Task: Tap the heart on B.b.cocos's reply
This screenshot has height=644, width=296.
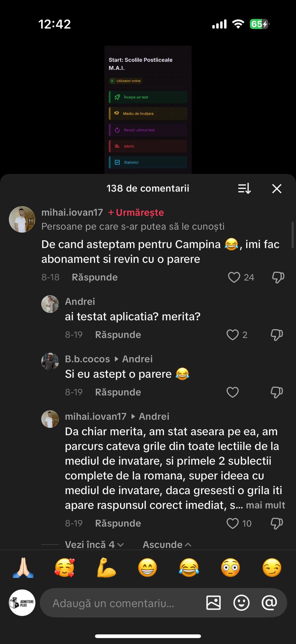Action: click(233, 392)
